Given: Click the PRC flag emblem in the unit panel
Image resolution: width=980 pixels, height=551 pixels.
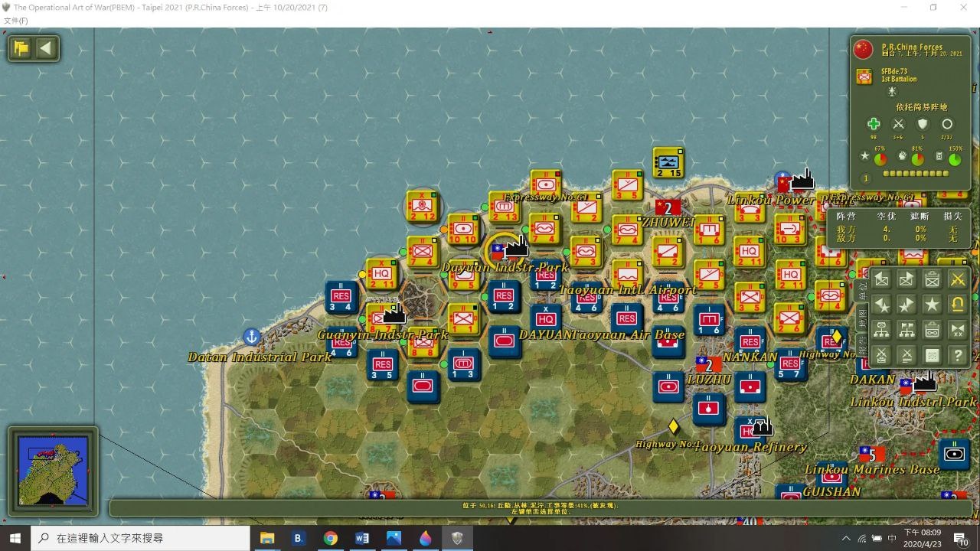Looking at the screenshot, I should point(863,50).
